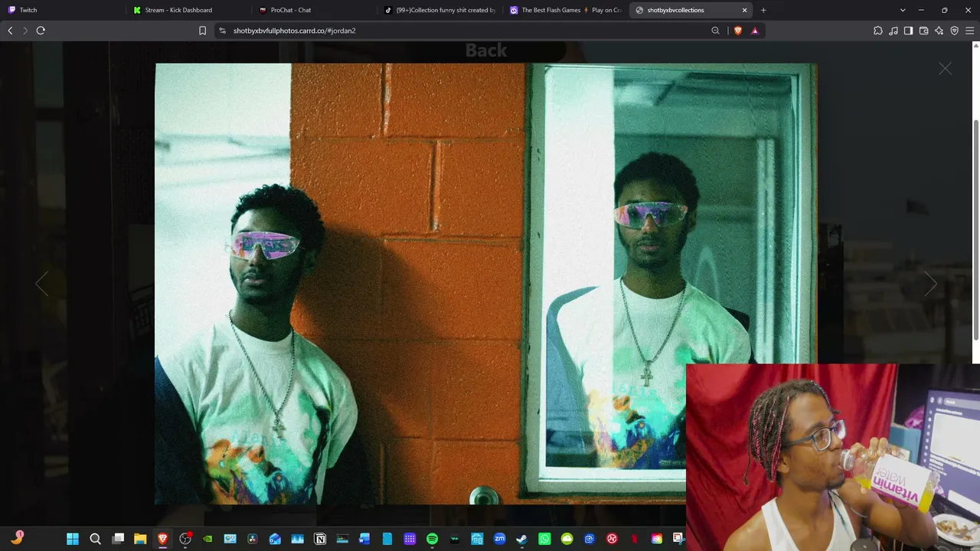
Task: Close the shotbyxbvcollections tab
Action: [x=744, y=10]
